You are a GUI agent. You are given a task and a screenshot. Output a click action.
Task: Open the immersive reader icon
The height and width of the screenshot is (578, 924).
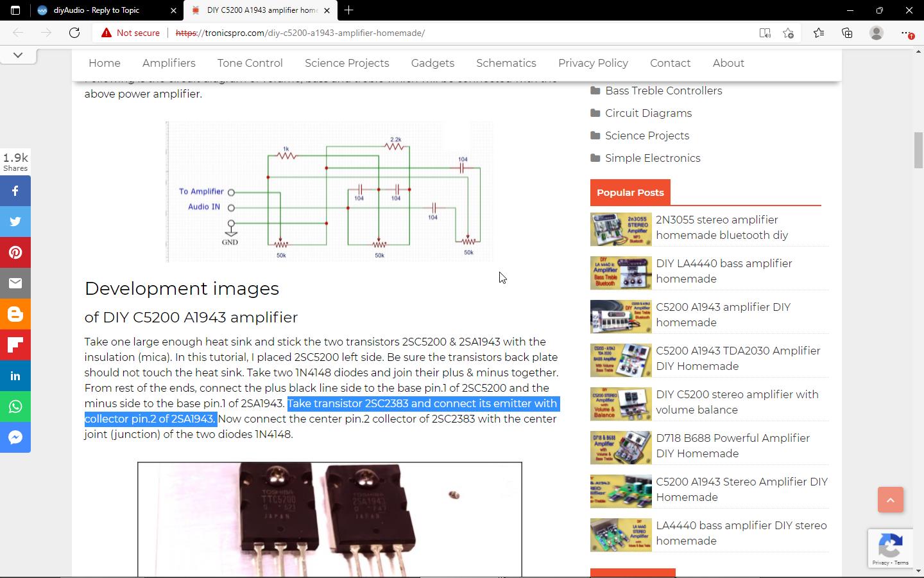pos(765,33)
